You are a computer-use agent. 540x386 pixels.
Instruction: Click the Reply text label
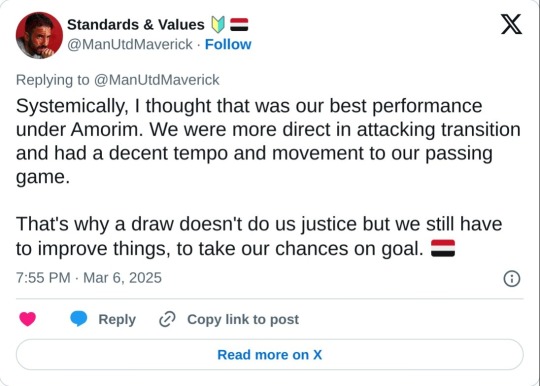(117, 320)
